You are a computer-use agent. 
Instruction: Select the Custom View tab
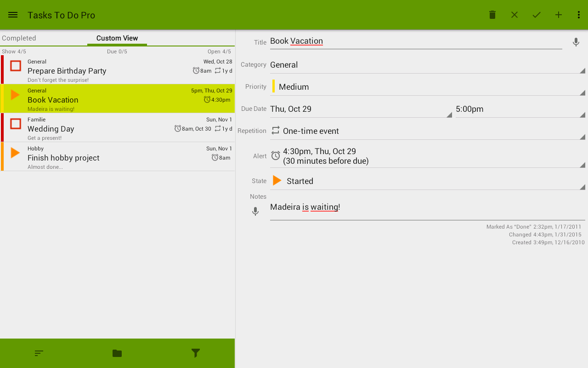pyautogui.click(x=117, y=38)
